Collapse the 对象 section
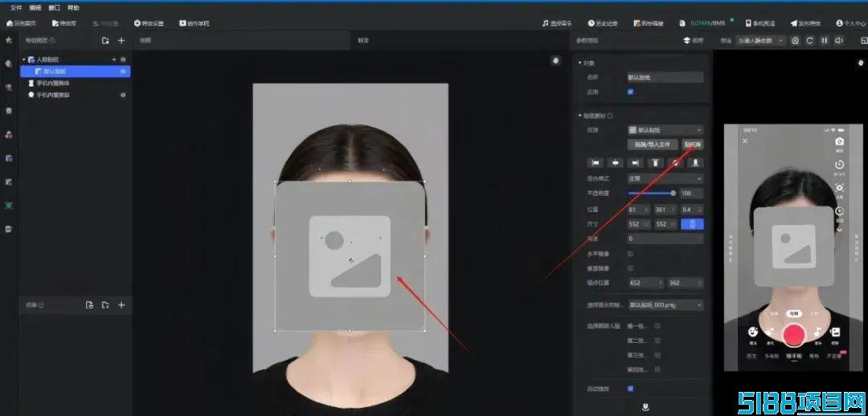The image size is (868, 416). [x=580, y=63]
